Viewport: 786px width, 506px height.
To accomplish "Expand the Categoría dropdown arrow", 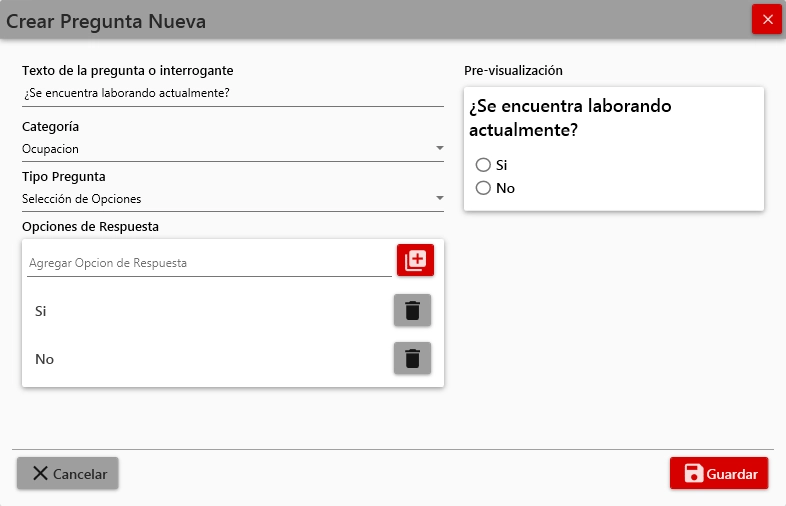I will (x=439, y=149).
